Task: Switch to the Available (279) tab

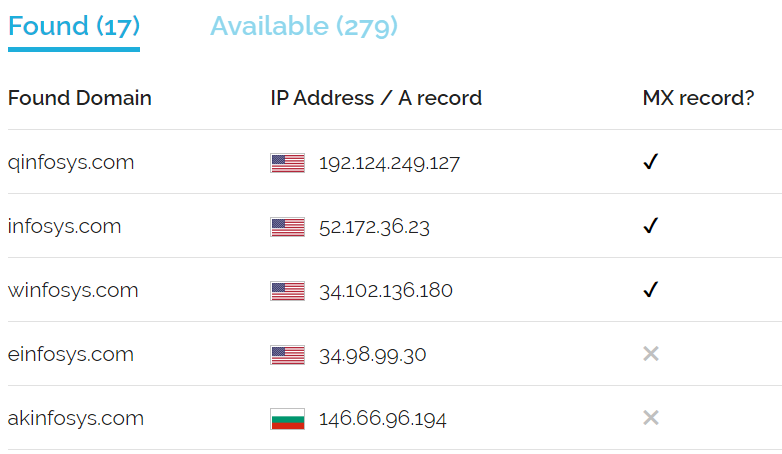Action: coord(304,26)
